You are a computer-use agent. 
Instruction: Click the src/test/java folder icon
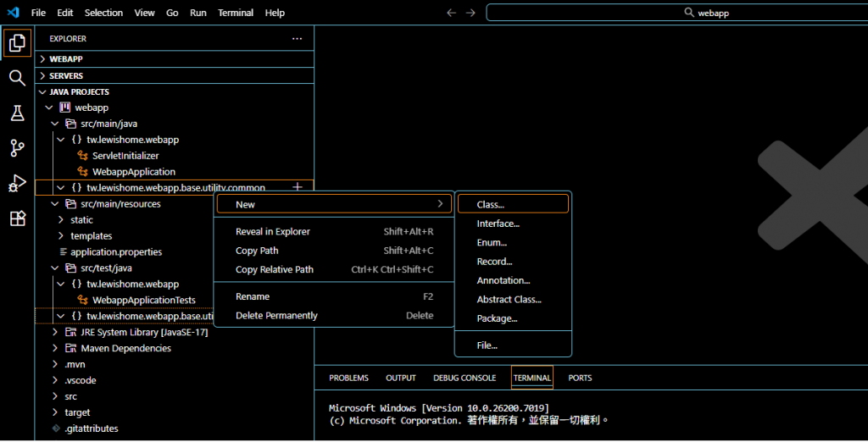[70, 268]
